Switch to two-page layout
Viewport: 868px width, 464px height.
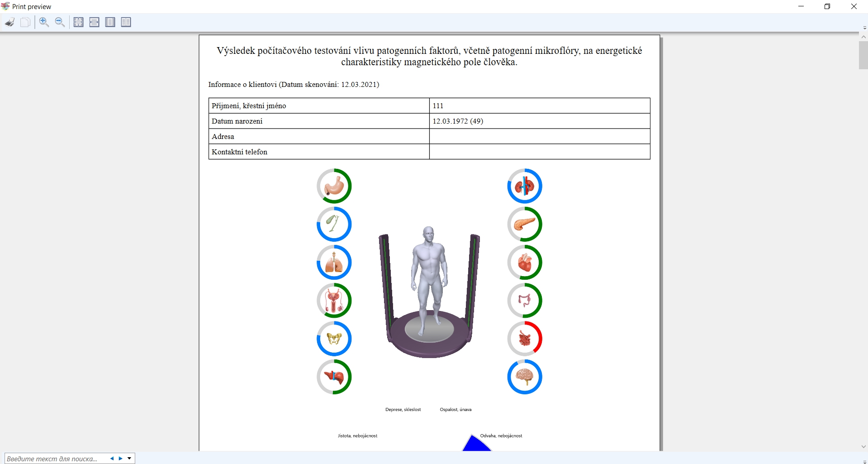126,22
